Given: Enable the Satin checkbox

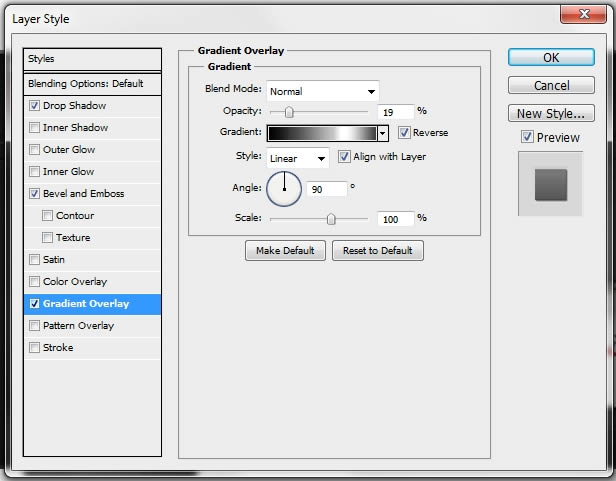Looking at the screenshot, I should click(x=35, y=259).
